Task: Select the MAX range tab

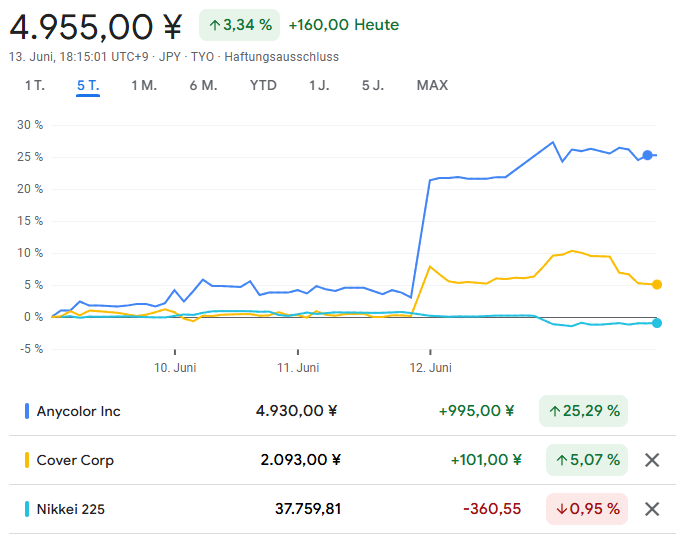Action: pyautogui.click(x=432, y=85)
